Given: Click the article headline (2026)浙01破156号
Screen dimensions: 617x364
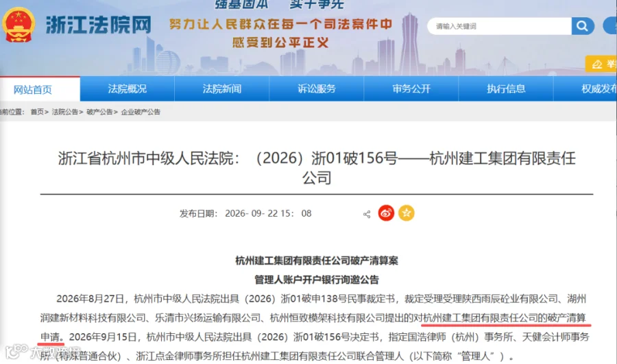Looking at the screenshot, I should click(317, 168).
